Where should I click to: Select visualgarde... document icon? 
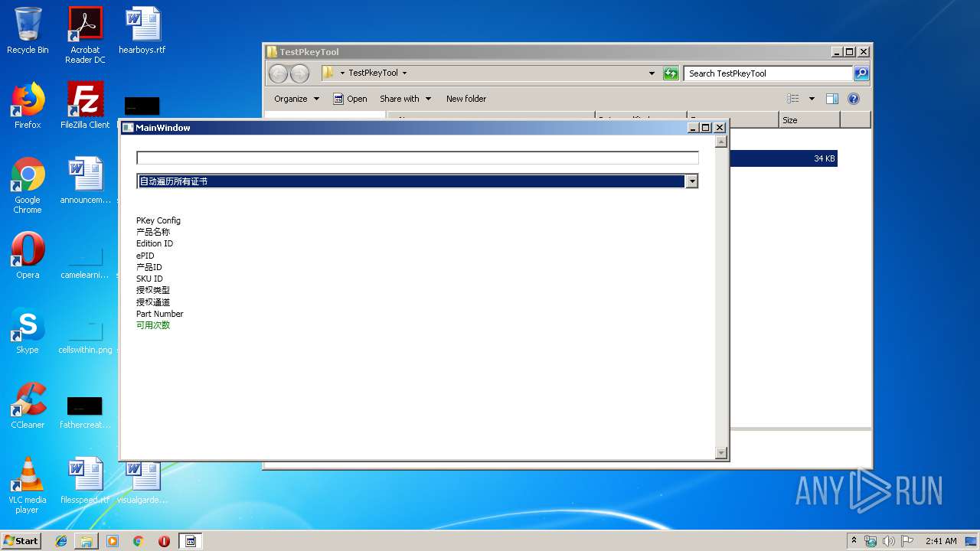click(142, 481)
